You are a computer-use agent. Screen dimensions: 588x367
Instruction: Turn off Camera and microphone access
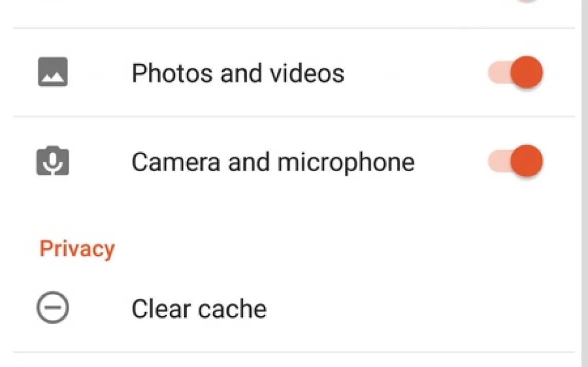pyautogui.click(x=516, y=161)
